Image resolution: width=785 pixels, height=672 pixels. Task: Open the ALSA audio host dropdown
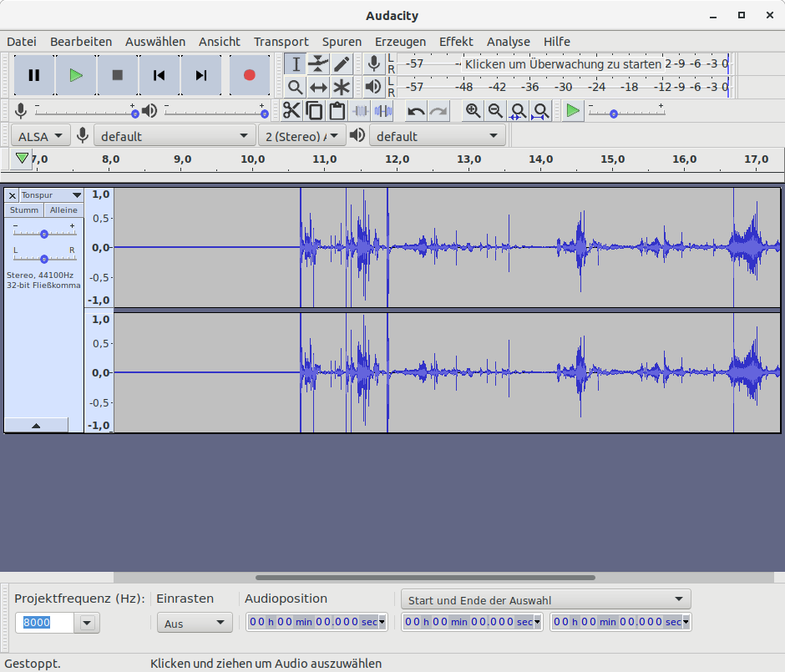pos(41,136)
